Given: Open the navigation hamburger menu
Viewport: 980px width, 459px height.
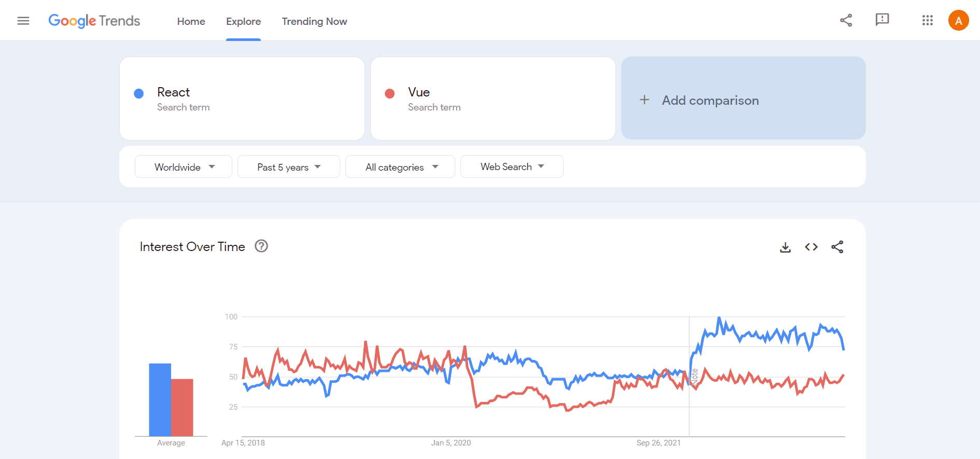Looking at the screenshot, I should [23, 20].
